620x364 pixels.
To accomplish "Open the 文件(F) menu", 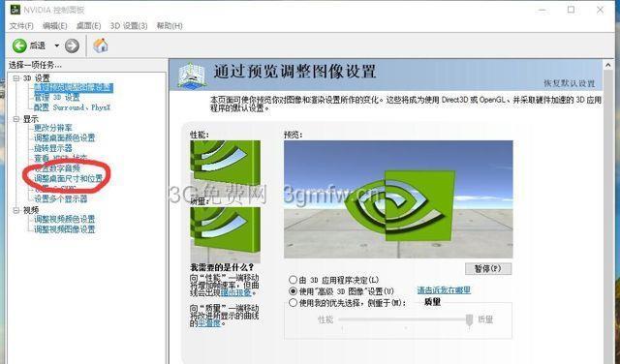I will [21, 26].
